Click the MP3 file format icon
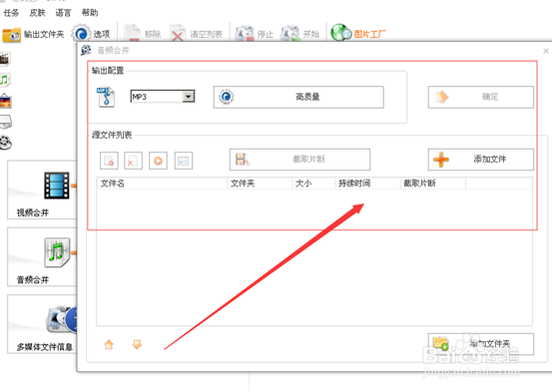 [106, 97]
